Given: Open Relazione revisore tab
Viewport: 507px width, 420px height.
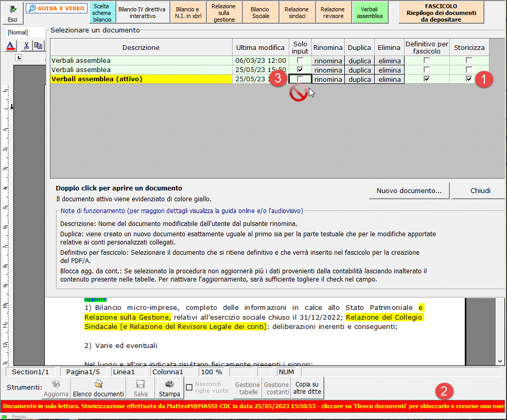Looking at the screenshot, I should point(333,12).
